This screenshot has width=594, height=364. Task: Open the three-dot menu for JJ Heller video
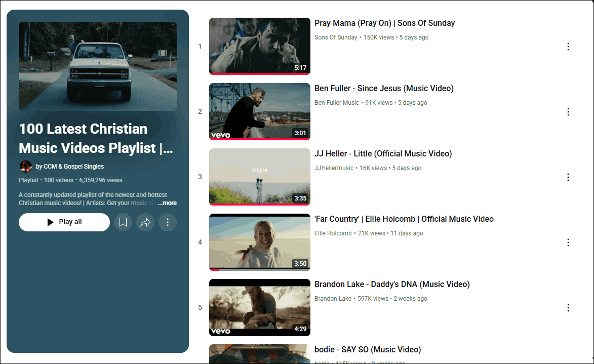point(568,177)
